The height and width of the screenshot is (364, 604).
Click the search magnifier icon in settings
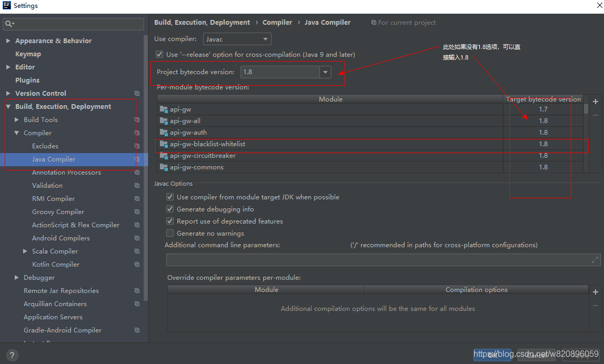click(x=9, y=24)
